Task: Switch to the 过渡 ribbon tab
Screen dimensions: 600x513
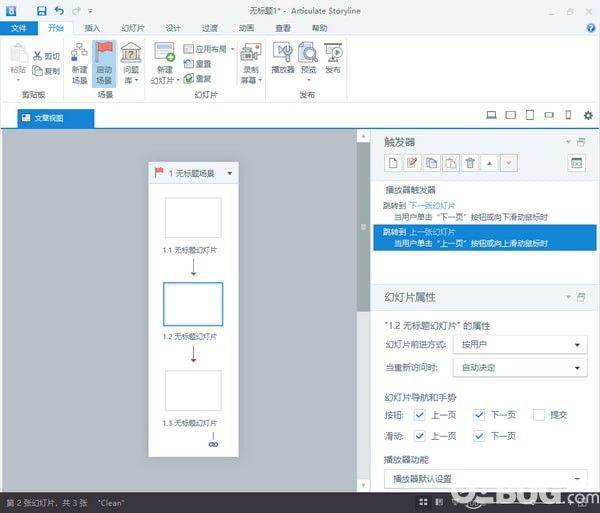Action: [x=209, y=28]
